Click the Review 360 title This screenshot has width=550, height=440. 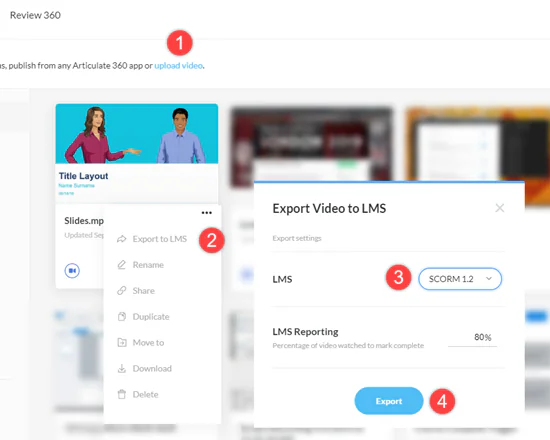[x=35, y=15]
